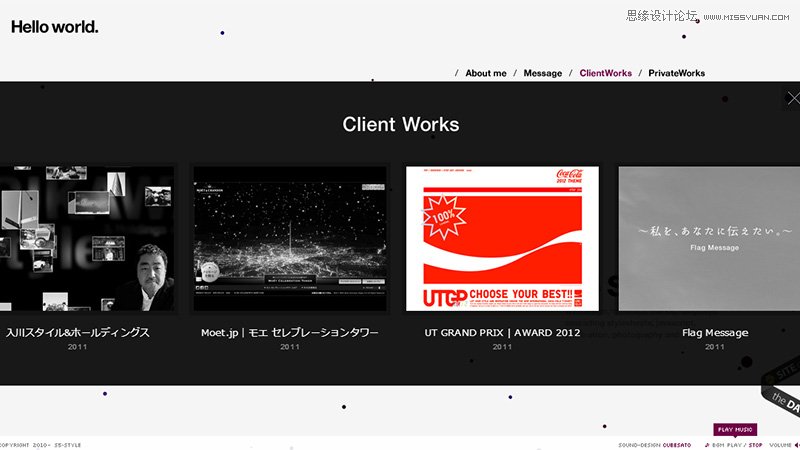Screen dimensions: 800x450
Task: Open the grey Flag Message thumbnail
Action: [x=709, y=238]
